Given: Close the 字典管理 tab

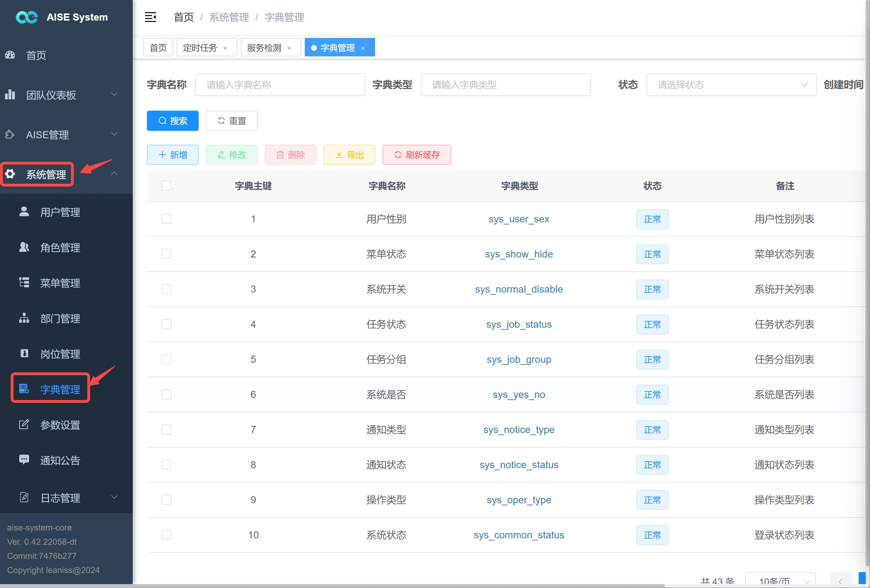Looking at the screenshot, I should coord(363,48).
